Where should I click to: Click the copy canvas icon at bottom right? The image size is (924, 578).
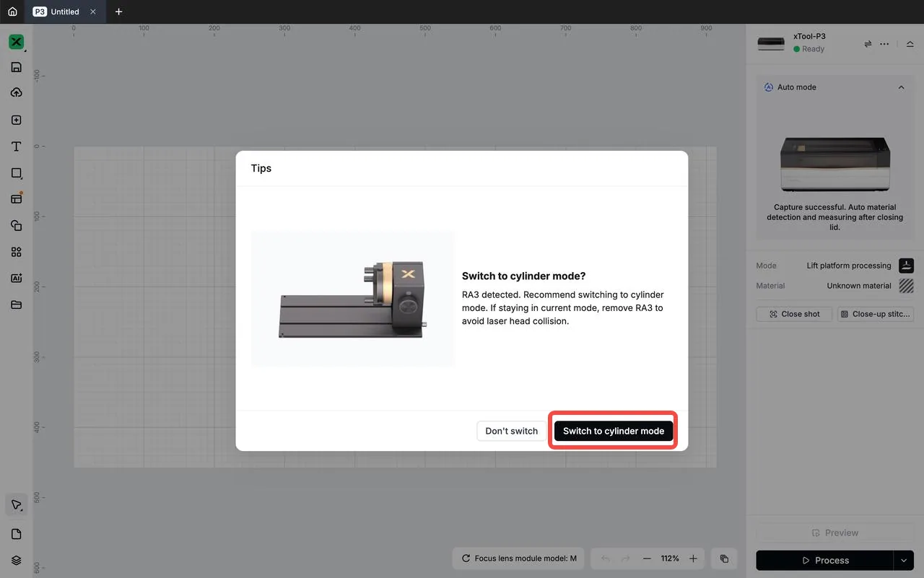[724, 559]
